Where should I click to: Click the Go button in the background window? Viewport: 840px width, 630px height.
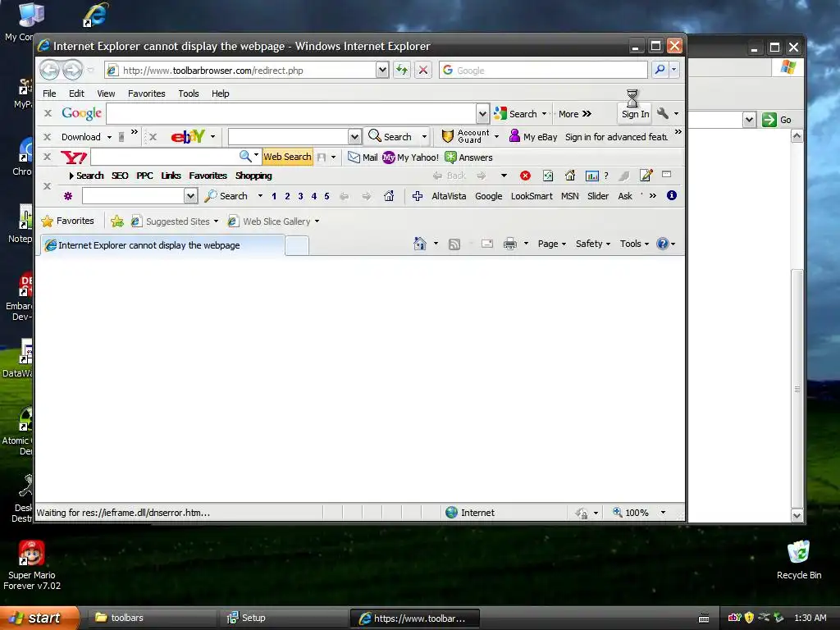point(777,120)
